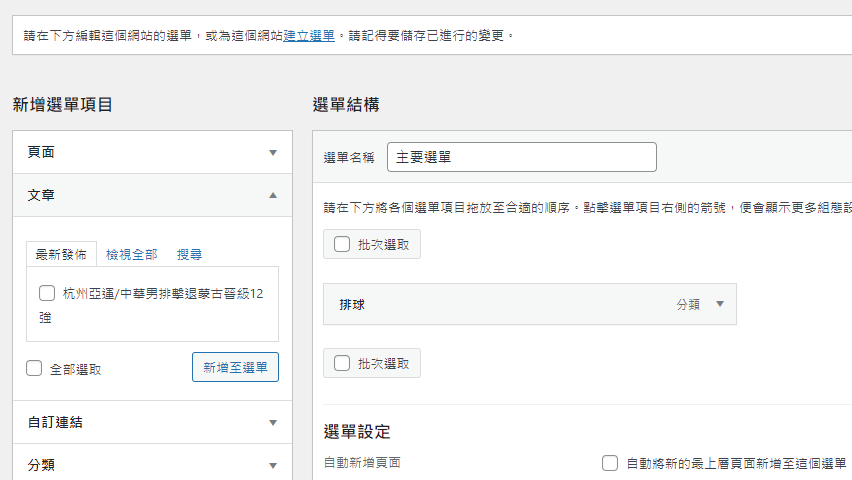Focus the 選單名稱 input field

(x=522, y=157)
